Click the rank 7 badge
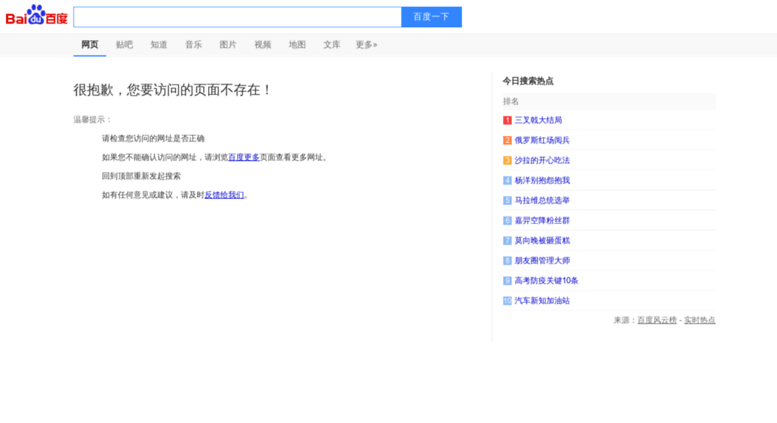This screenshot has height=423, width=777. pyautogui.click(x=507, y=241)
